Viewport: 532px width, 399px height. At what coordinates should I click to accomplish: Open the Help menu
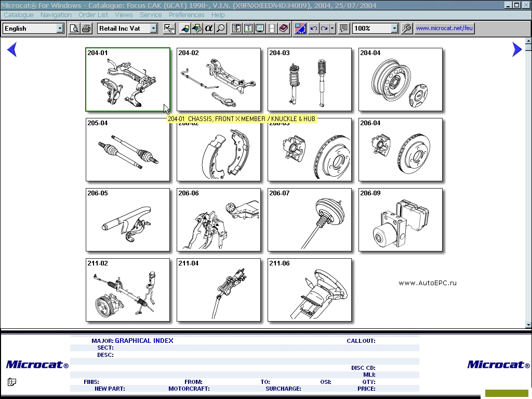tap(218, 15)
